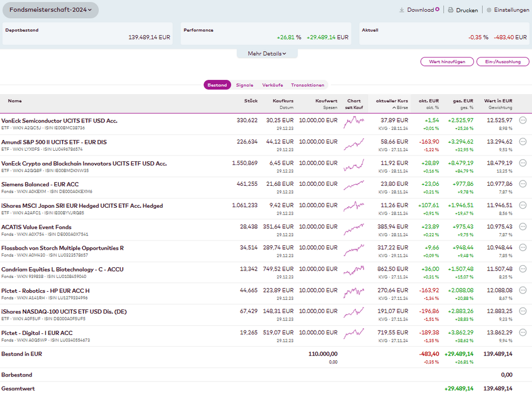Open options menu for ACATIS Value Event Fonds
This screenshot has height=394, width=532.
522,227
